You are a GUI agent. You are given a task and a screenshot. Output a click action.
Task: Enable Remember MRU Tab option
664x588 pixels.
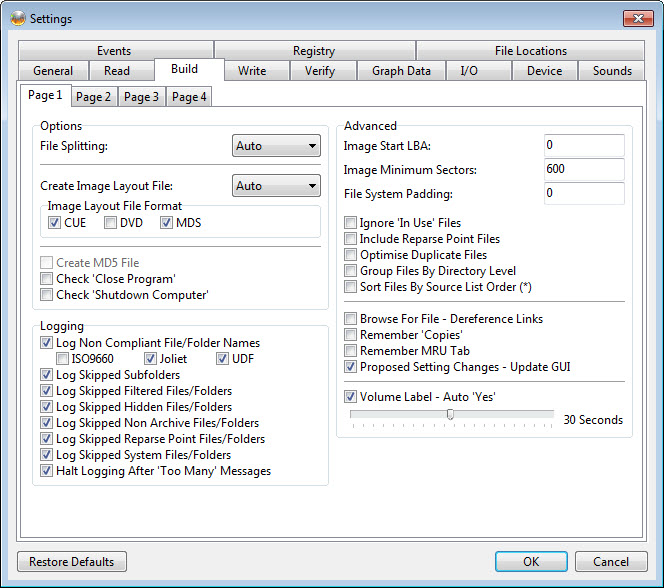point(350,351)
